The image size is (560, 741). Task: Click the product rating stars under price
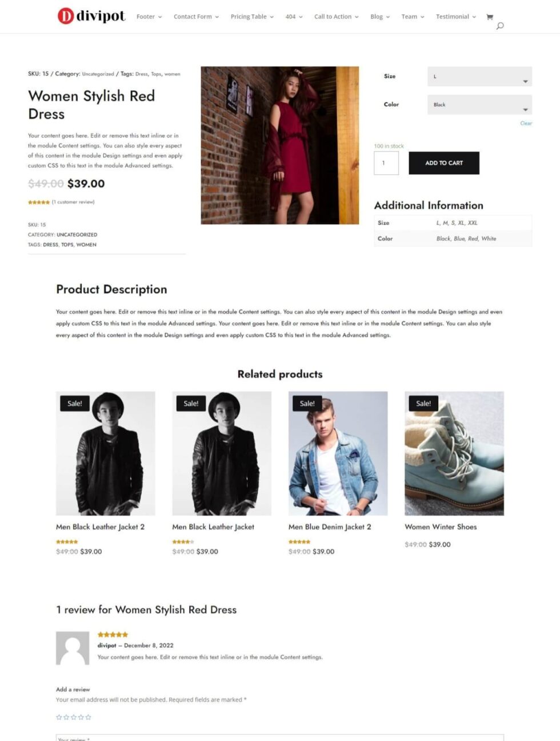pyautogui.click(x=39, y=202)
